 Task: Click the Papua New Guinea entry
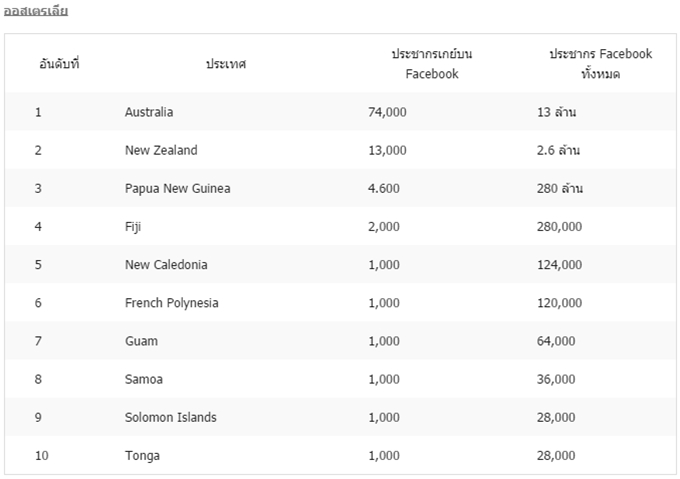pyautogui.click(x=177, y=189)
